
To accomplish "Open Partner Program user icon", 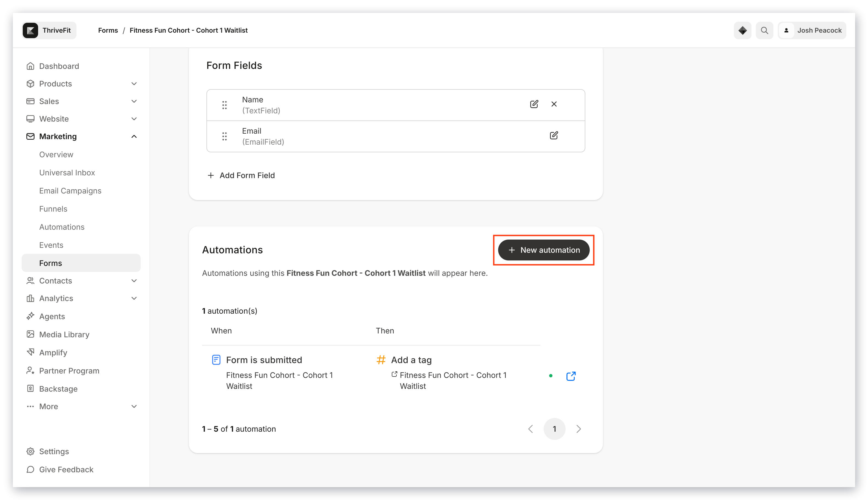I will [30, 370].
